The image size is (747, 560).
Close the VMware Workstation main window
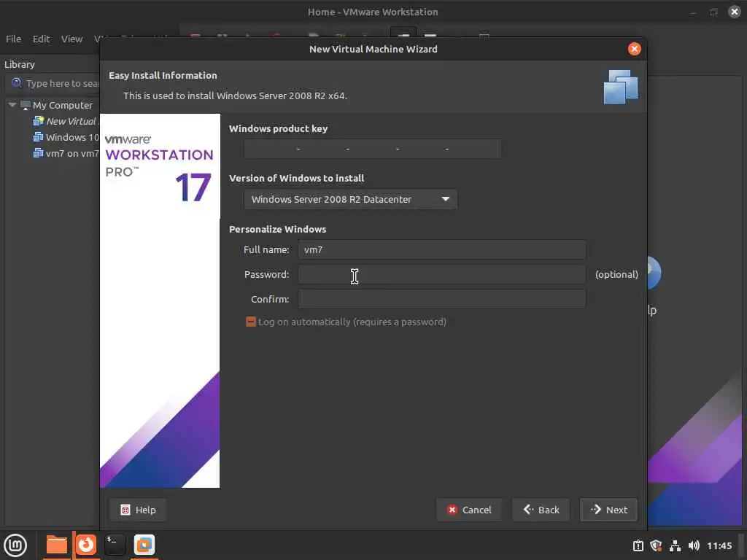click(735, 12)
